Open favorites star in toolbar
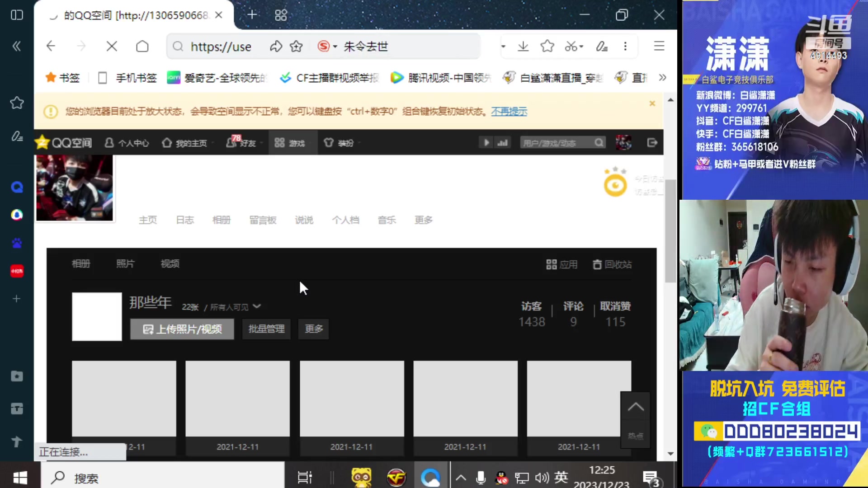Screen dimensions: 868x488 coord(547,46)
